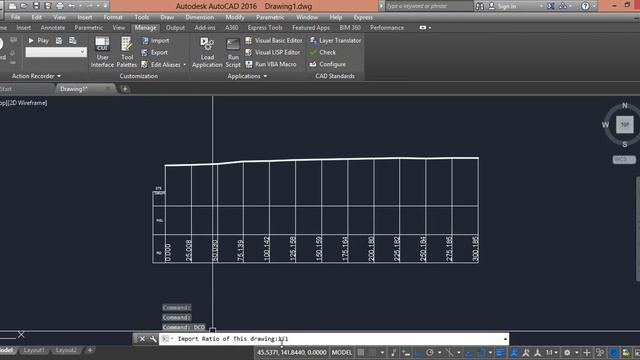Click the Autodesk Exchange Apps icon
This screenshot has width=640, height=360.
pyautogui.click(x=551, y=6)
